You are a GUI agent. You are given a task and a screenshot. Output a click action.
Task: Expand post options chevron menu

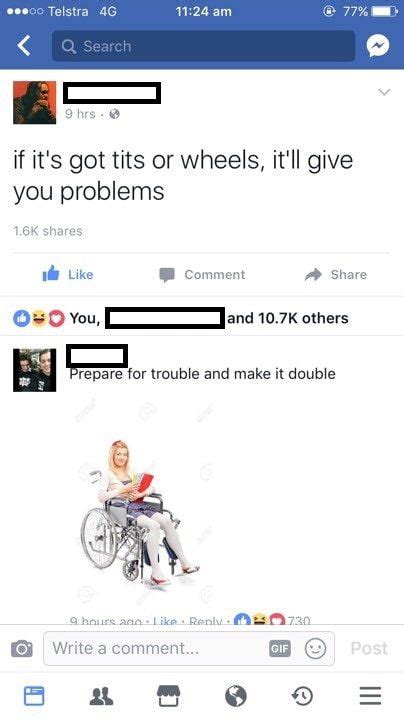click(x=384, y=92)
